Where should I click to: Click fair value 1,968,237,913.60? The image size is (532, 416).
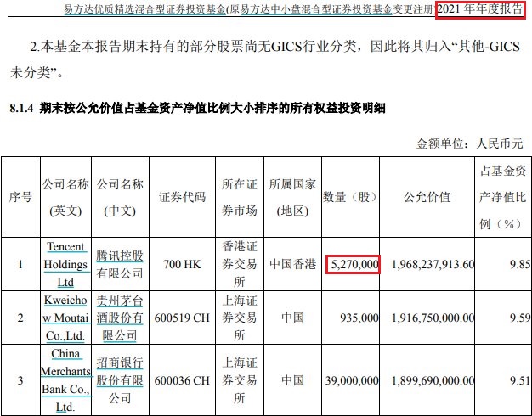433,265
